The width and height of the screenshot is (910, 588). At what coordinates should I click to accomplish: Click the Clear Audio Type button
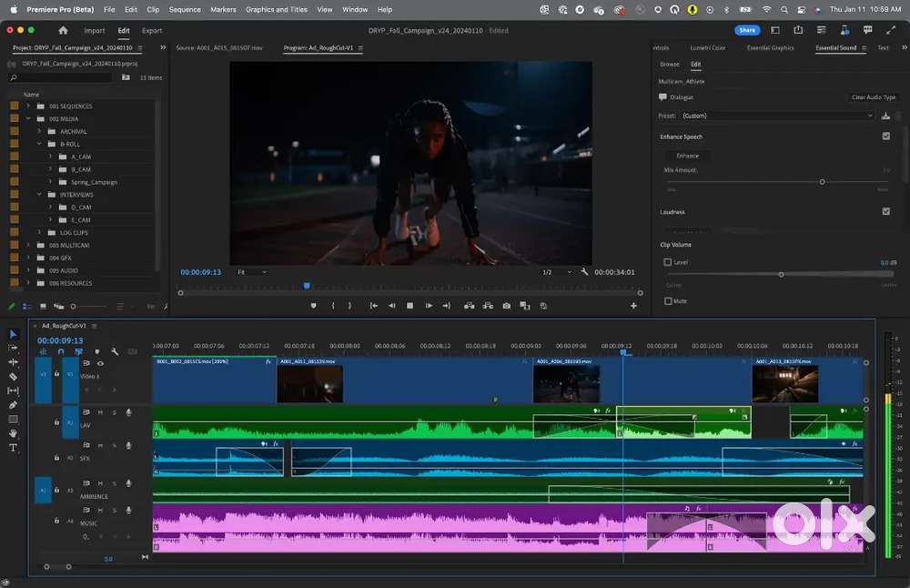point(873,97)
